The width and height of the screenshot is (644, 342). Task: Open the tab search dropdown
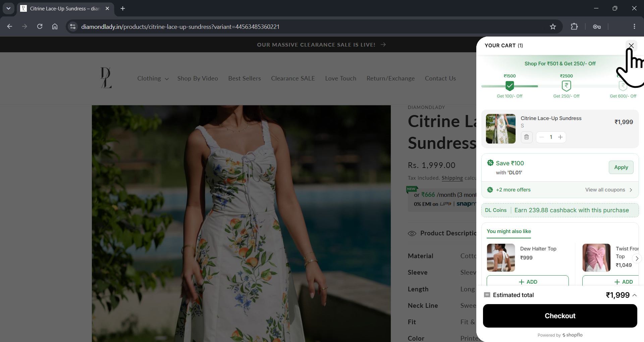pyautogui.click(x=8, y=8)
